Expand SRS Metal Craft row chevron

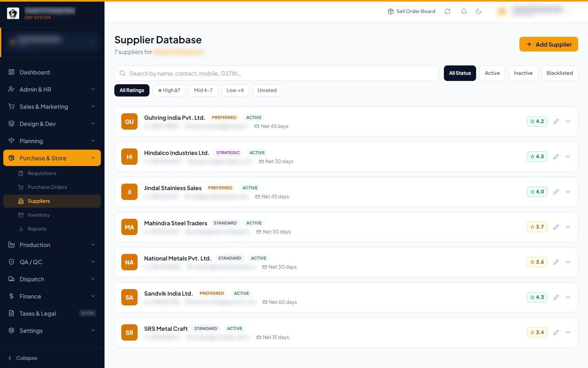click(568, 332)
